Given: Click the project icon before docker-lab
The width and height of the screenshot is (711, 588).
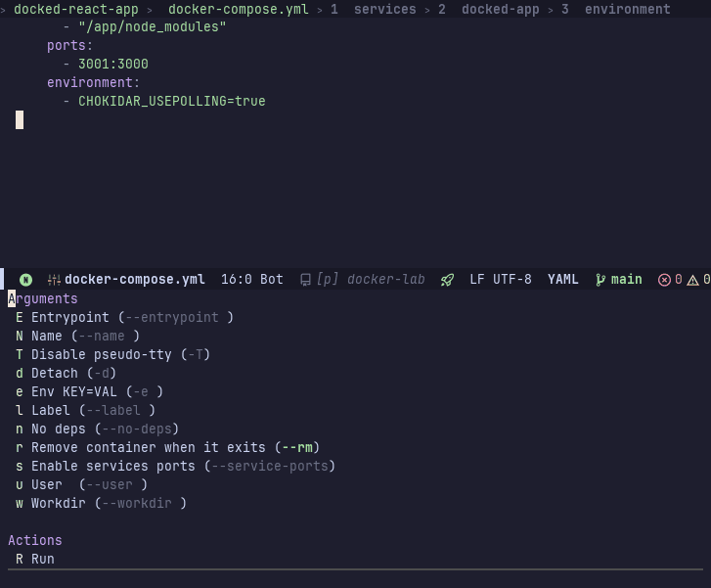Looking at the screenshot, I should (x=305, y=280).
